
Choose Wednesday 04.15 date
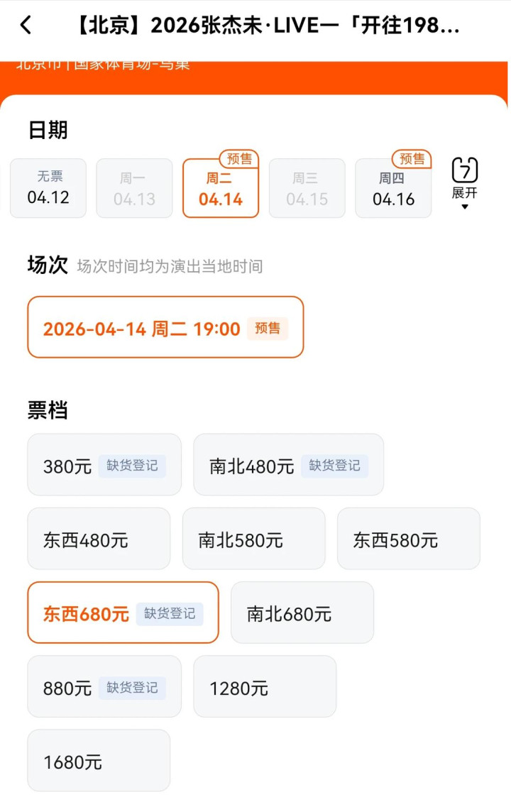point(307,188)
